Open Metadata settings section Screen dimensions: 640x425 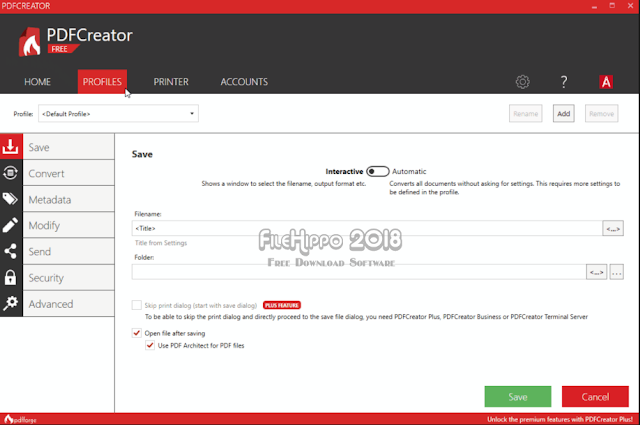(69, 199)
